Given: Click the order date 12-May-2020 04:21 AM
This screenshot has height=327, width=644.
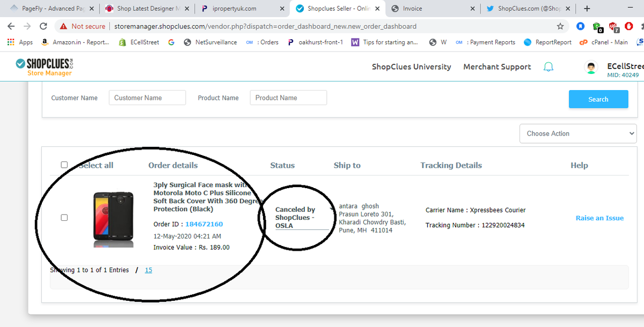Looking at the screenshot, I should click(x=187, y=236).
